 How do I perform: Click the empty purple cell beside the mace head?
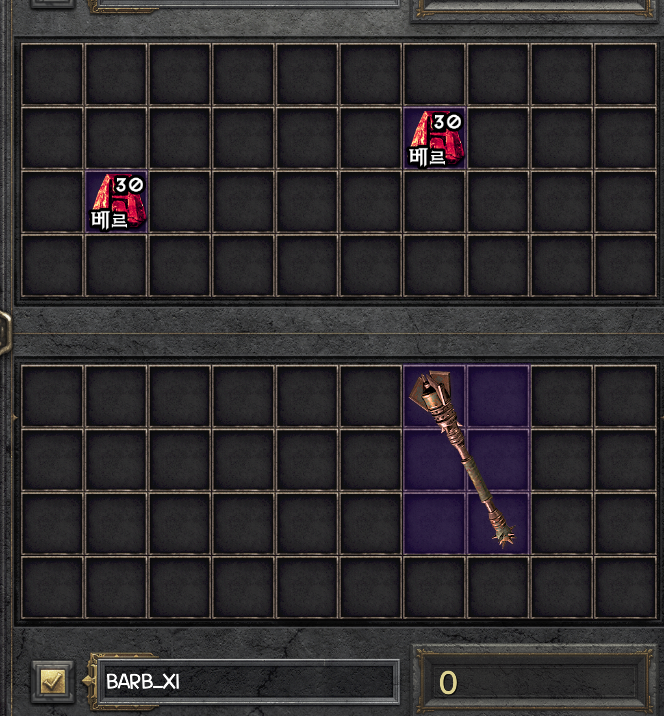[498, 396]
